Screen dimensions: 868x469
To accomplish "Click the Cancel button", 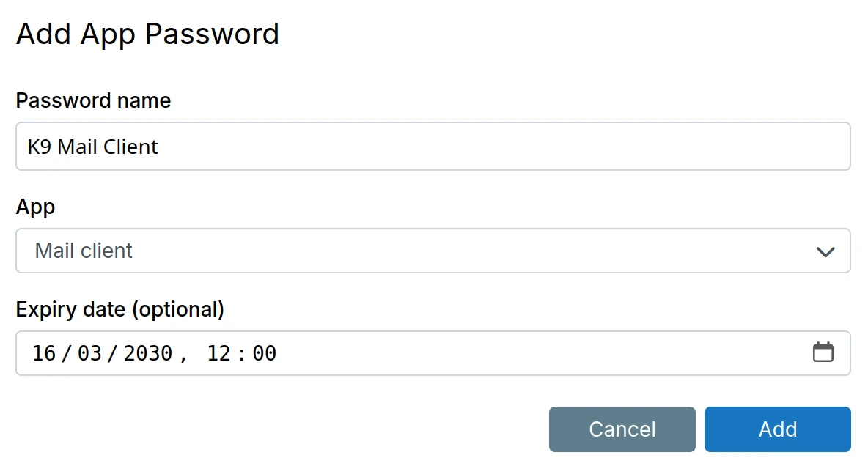I will 622,429.
